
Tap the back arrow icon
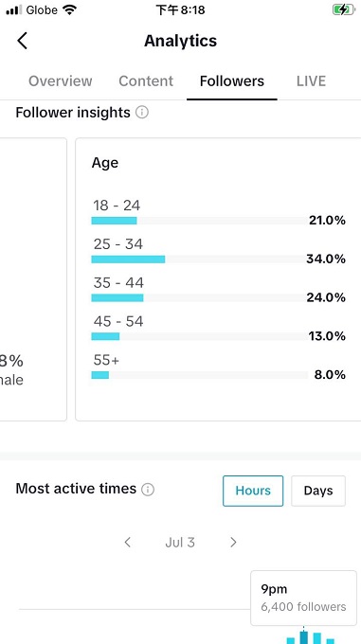click(22, 41)
